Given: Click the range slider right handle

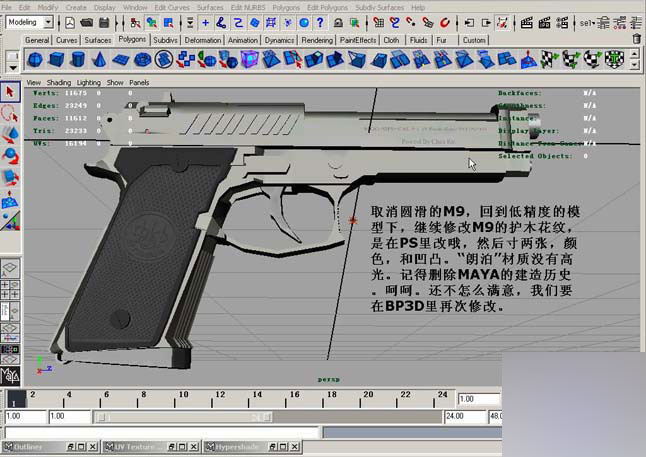Looking at the screenshot, I should 267,417.
